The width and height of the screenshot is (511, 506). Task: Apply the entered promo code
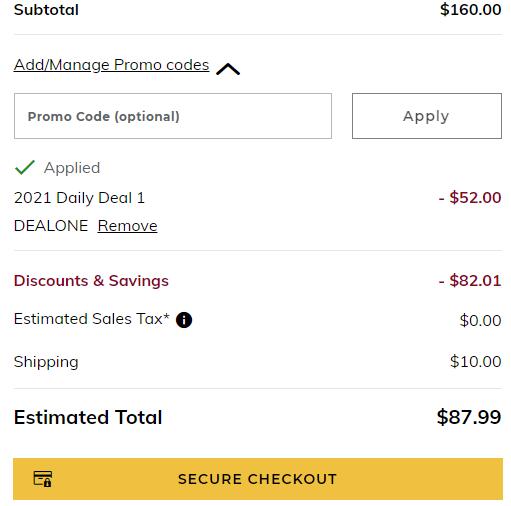click(x=427, y=116)
